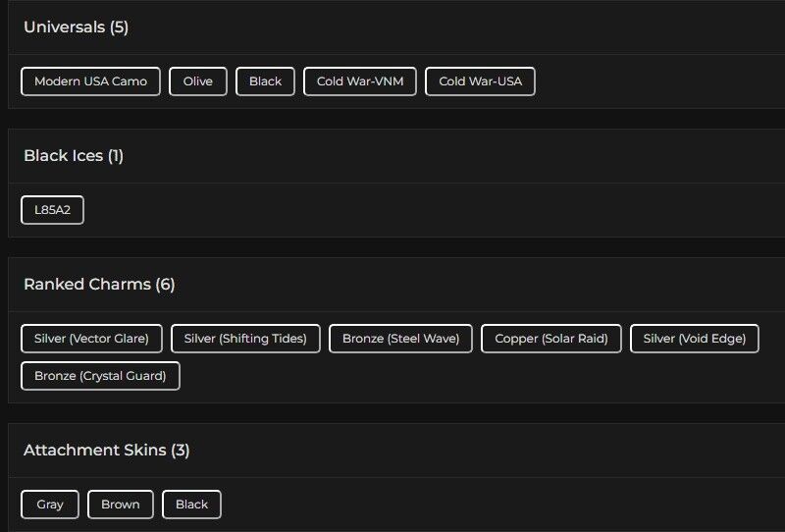Viewport: 785px width, 532px height.
Task: Click the Attachment Skins (3) header
Action: coord(106,451)
